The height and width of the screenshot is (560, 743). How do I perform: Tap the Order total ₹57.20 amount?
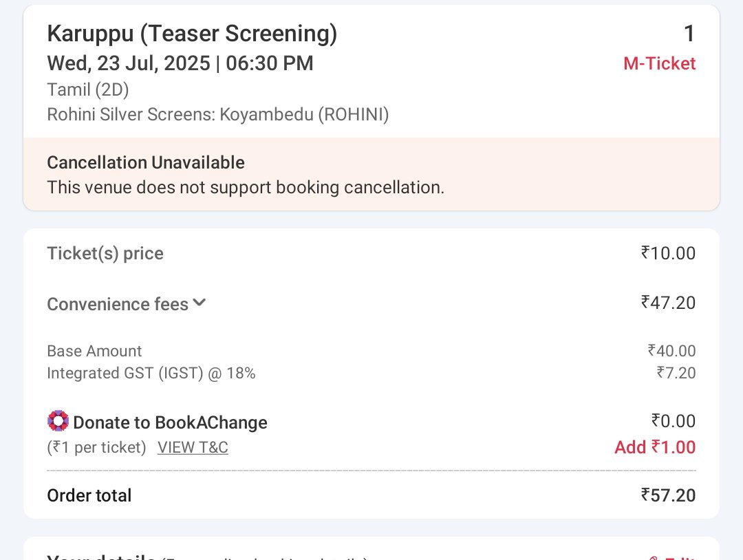tap(668, 495)
